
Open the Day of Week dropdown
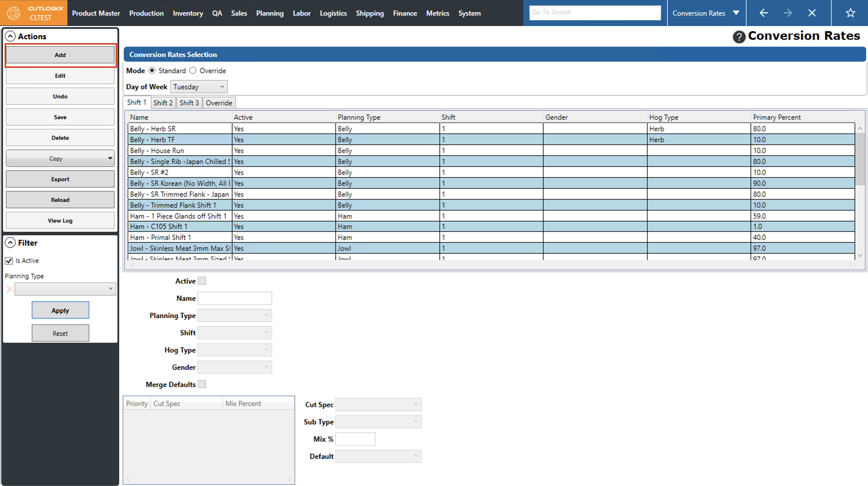point(199,87)
